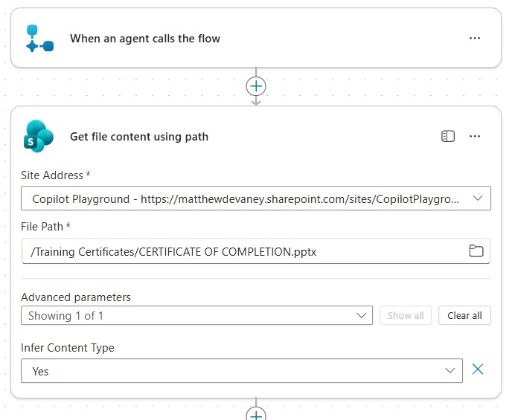Click the Copilot Playground site address field
512x420 pixels.
pos(256,198)
